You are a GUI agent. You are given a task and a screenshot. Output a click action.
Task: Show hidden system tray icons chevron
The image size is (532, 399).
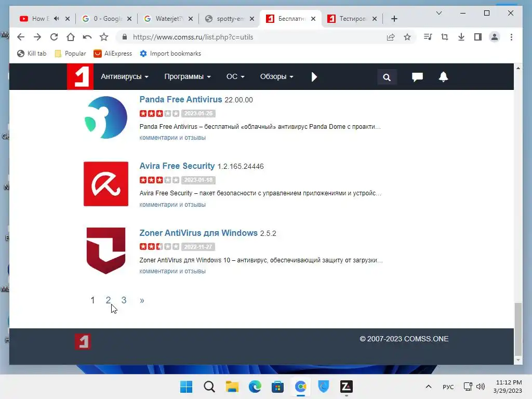tap(429, 387)
